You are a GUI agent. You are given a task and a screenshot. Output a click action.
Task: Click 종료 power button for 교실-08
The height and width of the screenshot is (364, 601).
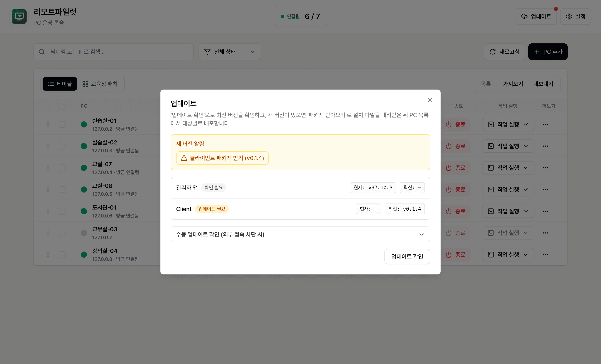pos(455,190)
